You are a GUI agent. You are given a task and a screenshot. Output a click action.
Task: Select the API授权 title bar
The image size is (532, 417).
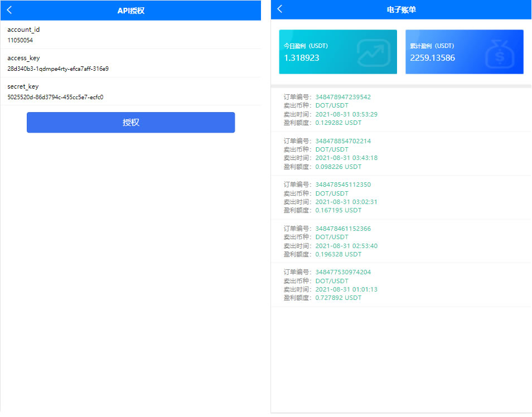pyautogui.click(x=130, y=10)
